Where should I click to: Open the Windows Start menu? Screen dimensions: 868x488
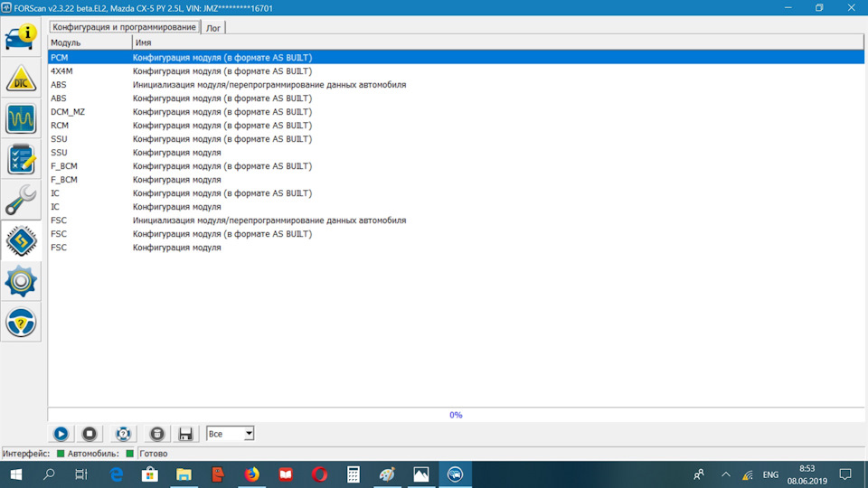coord(16,474)
